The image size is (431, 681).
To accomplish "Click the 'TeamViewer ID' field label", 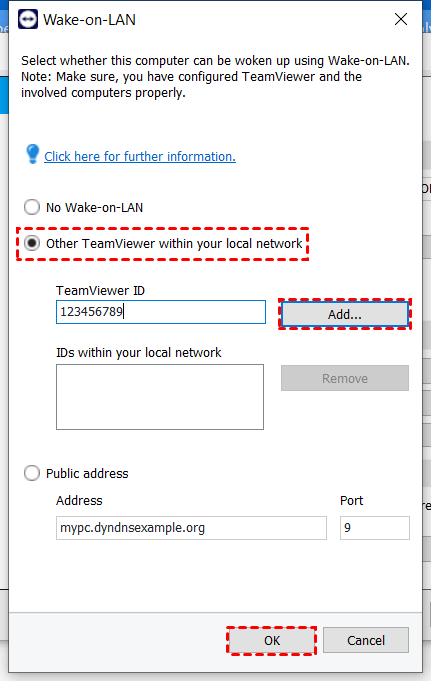I will tap(100, 291).
